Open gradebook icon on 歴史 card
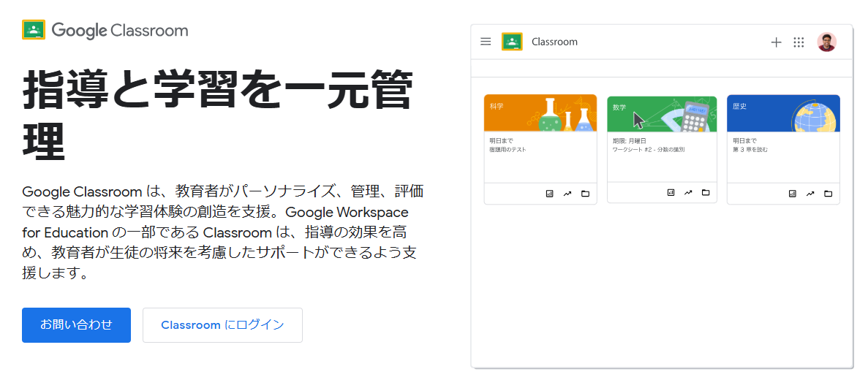868x380 pixels. (x=793, y=194)
